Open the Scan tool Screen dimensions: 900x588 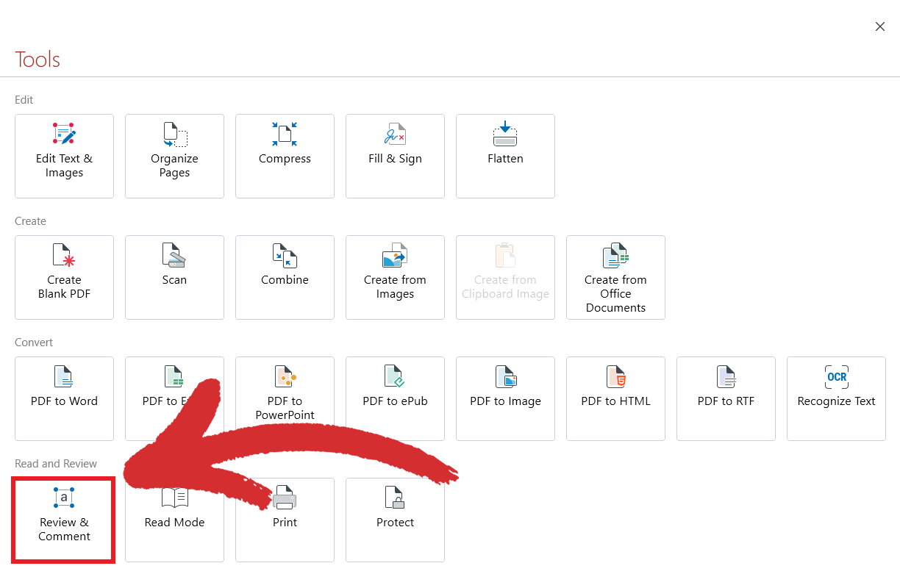pyautogui.click(x=174, y=277)
